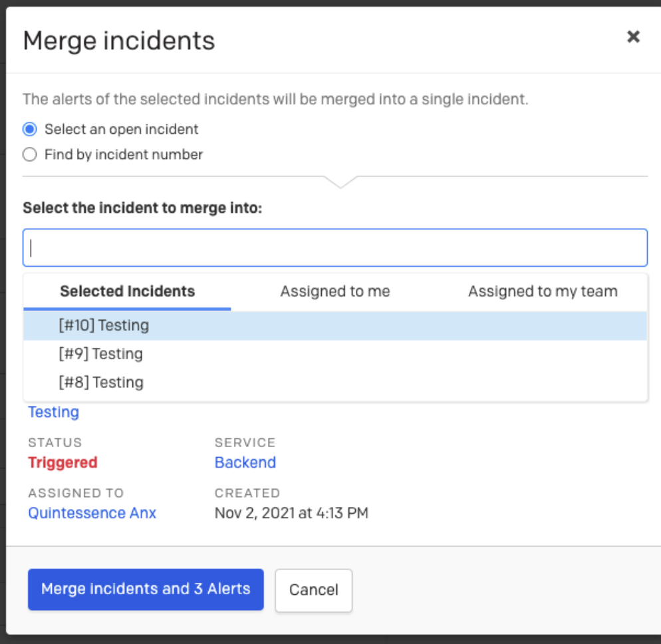Choose the 'Select an open incident' radio option
The width and height of the screenshot is (661, 644).
[x=30, y=129]
